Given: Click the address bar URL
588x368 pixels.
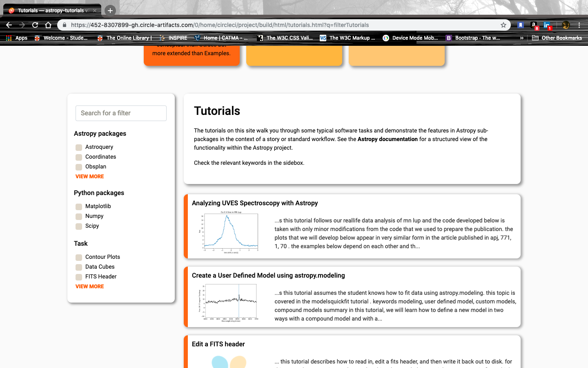Looking at the screenshot, I should (220, 25).
